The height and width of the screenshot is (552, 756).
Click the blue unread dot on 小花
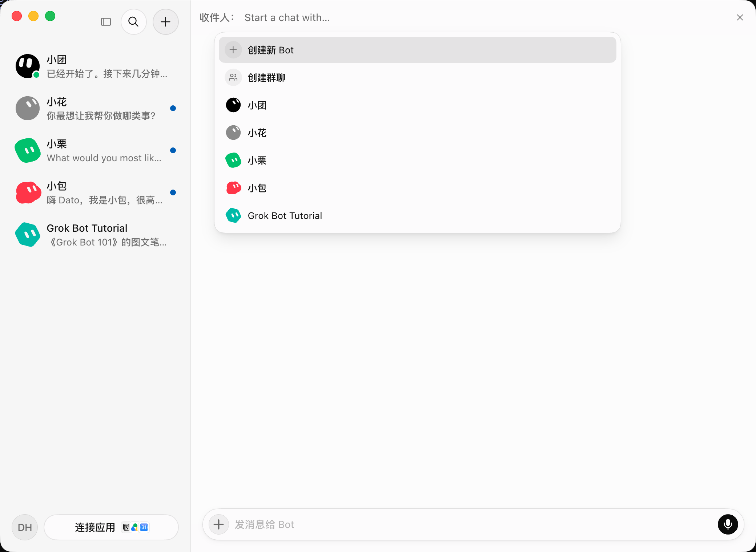pyautogui.click(x=173, y=108)
